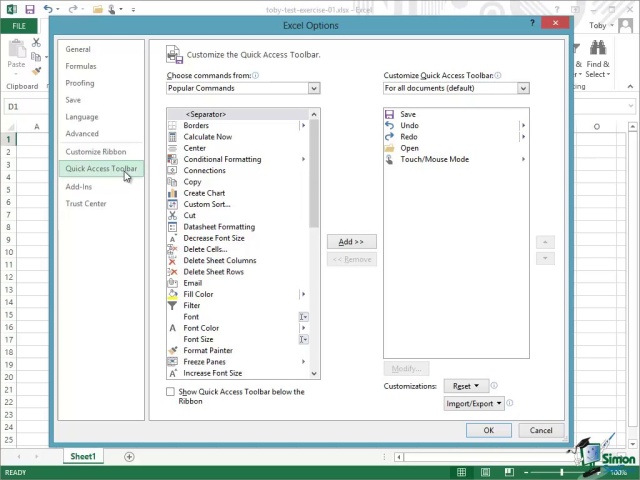The width and height of the screenshot is (640, 480).
Task: Expand the Font Size combo box indicator
Action: click(304, 339)
